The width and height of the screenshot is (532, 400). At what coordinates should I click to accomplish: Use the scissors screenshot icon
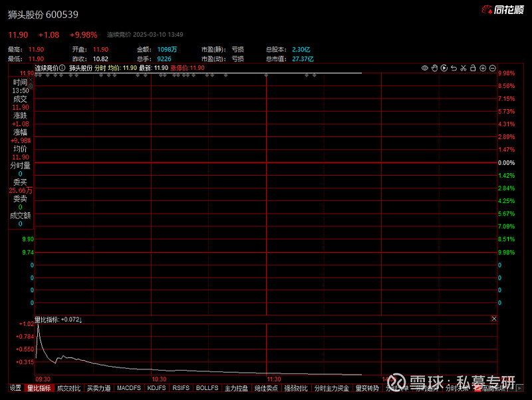464,69
